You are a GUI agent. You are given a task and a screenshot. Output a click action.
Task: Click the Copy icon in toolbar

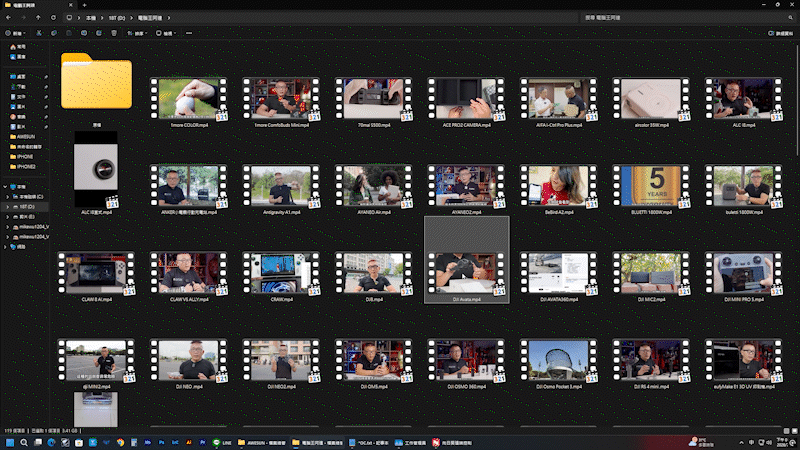[x=54, y=33]
